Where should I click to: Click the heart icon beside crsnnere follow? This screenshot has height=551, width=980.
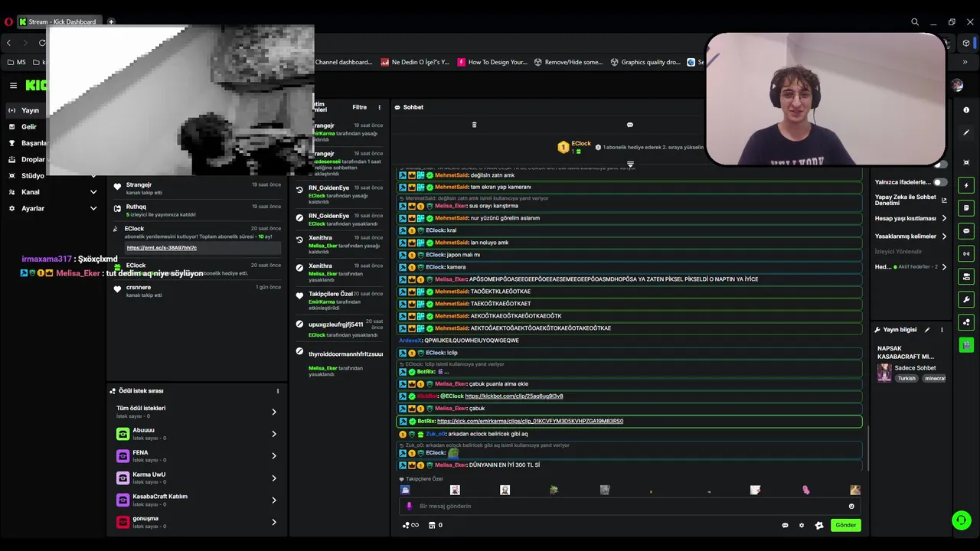(117, 289)
